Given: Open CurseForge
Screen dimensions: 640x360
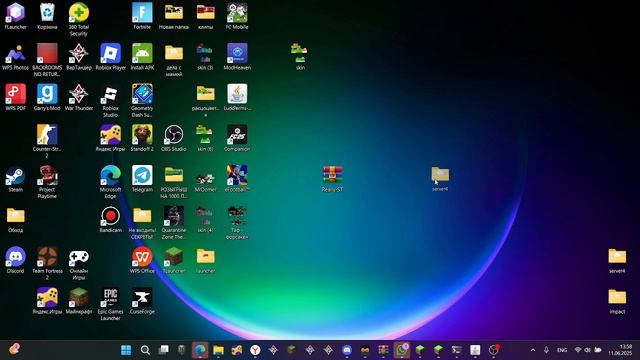Looking at the screenshot, I should (x=142, y=300).
